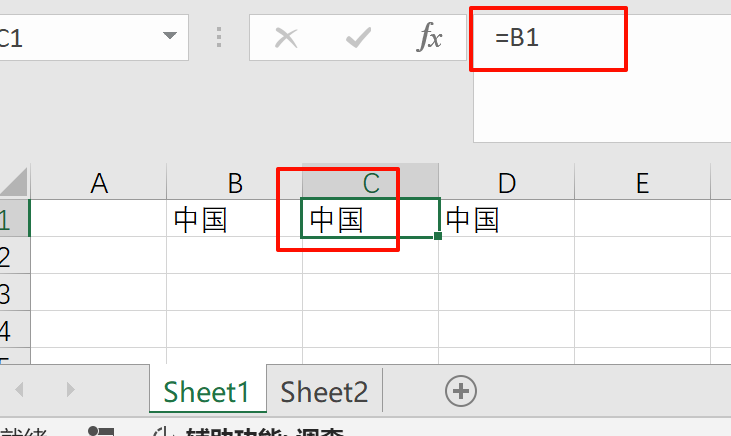Click the Cancel X formula icon
Image resolution: width=731 pixels, height=436 pixels.
tap(286, 39)
